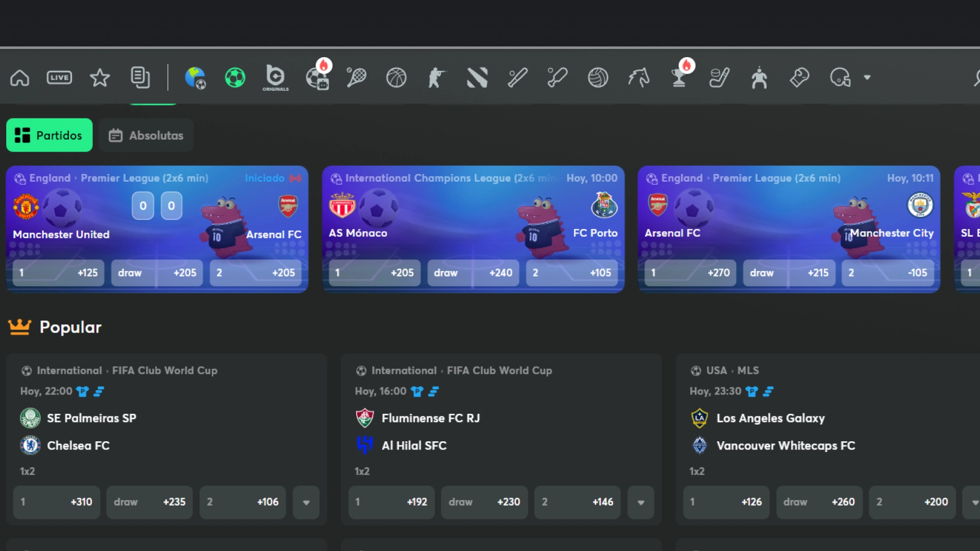Open the bet slip history icon
980x551 pixels.
(140, 78)
